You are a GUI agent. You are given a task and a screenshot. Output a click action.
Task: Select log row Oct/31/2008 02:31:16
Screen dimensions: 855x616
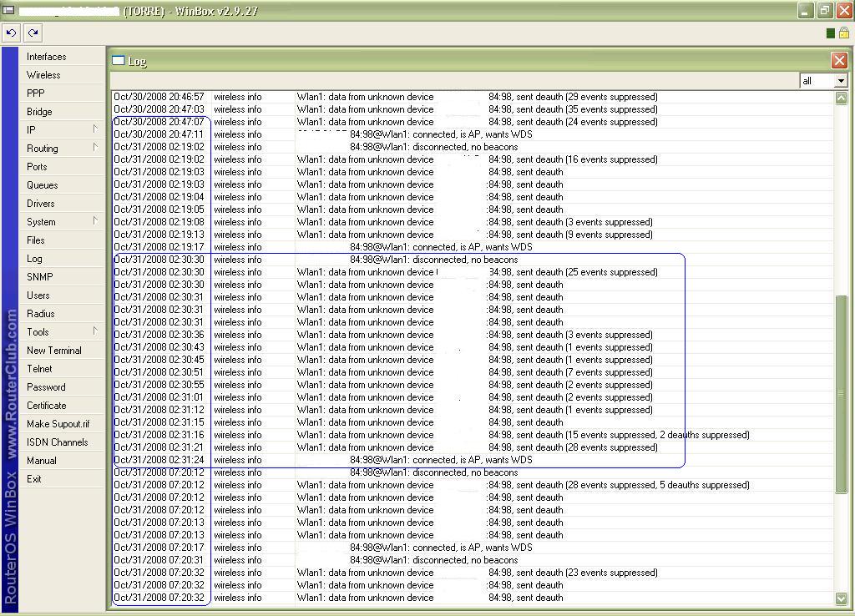[x=473, y=435]
